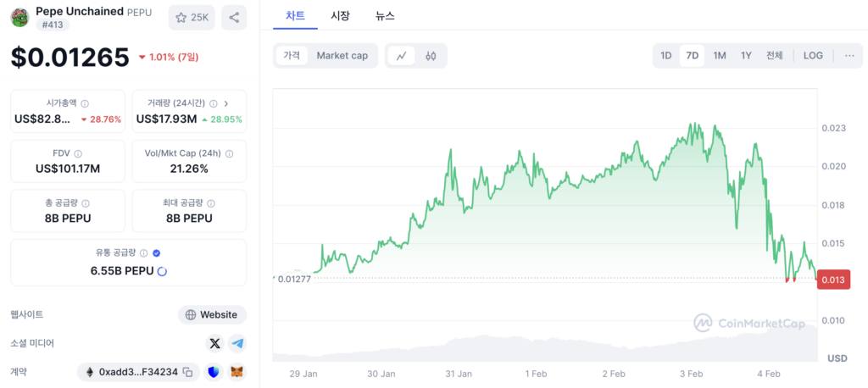
Task: Set chart range to 1D
Action: 666,55
